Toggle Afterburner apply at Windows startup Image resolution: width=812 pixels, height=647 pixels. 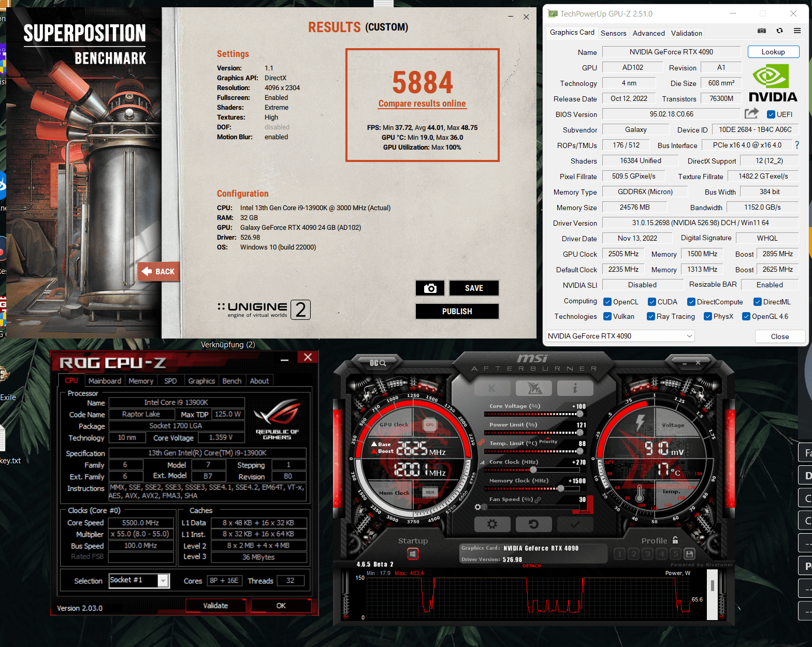click(413, 554)
